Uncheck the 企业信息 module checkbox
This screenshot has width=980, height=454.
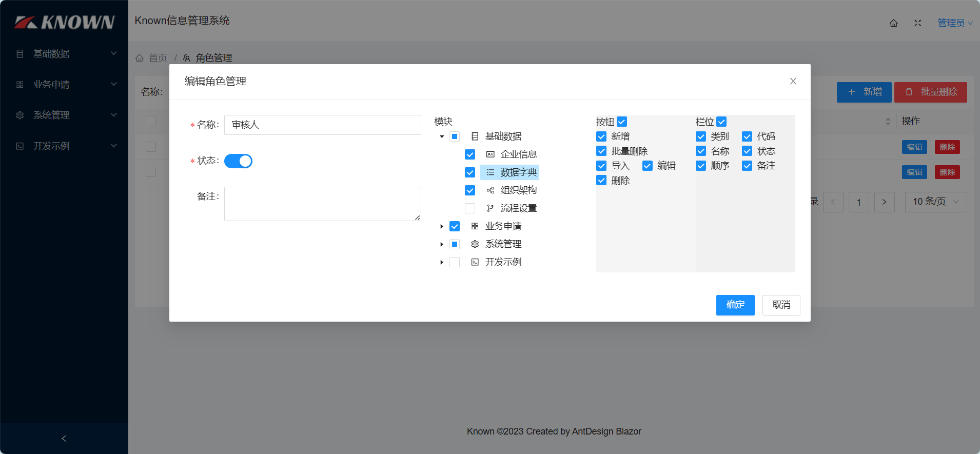click(x=470, y=154)
